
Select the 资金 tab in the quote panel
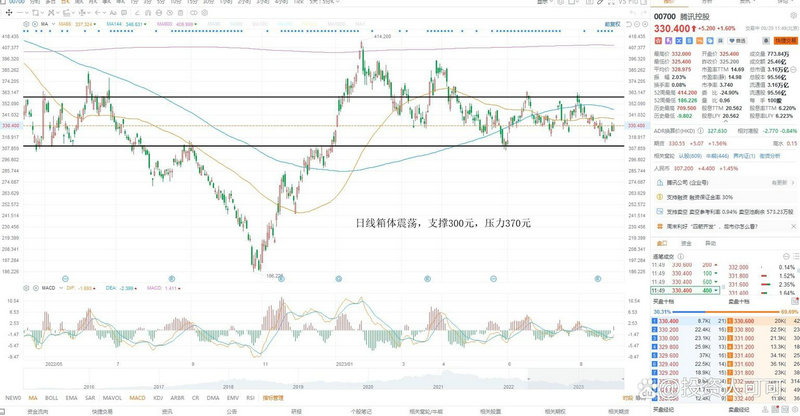[685, 242]
